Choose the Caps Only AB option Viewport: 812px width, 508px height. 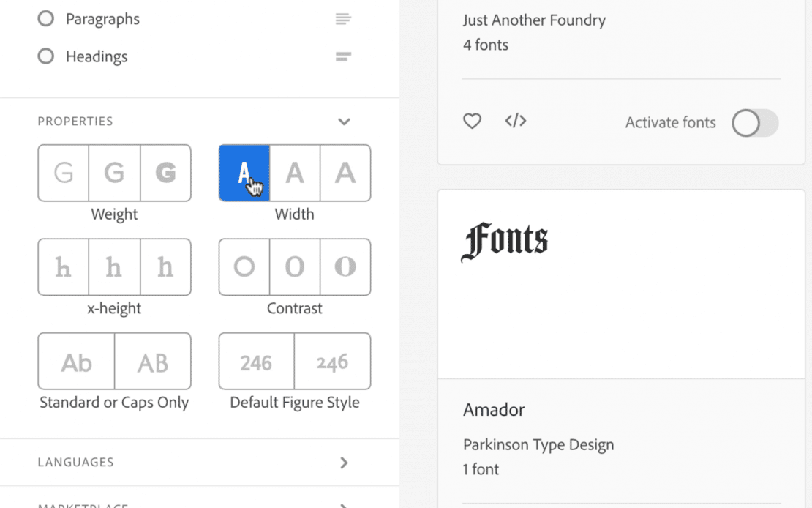click(153, 362)
